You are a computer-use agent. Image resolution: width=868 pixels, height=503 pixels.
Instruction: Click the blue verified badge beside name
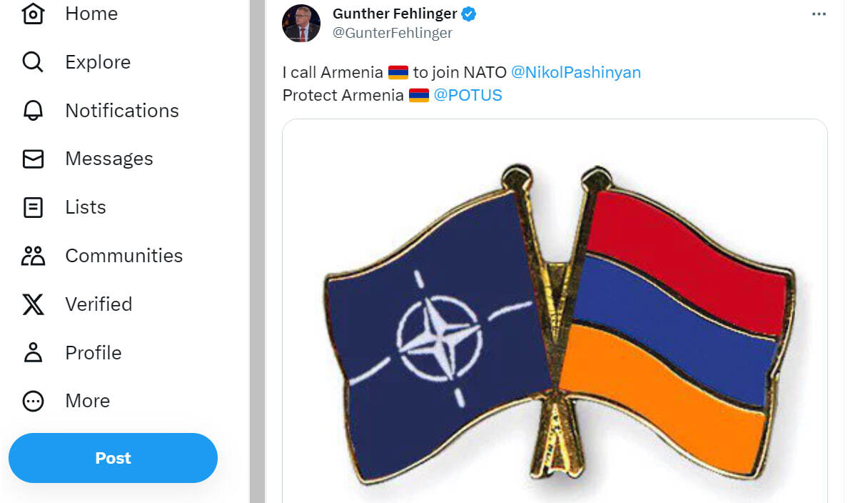pyautogui.click(x=469, y=14)
